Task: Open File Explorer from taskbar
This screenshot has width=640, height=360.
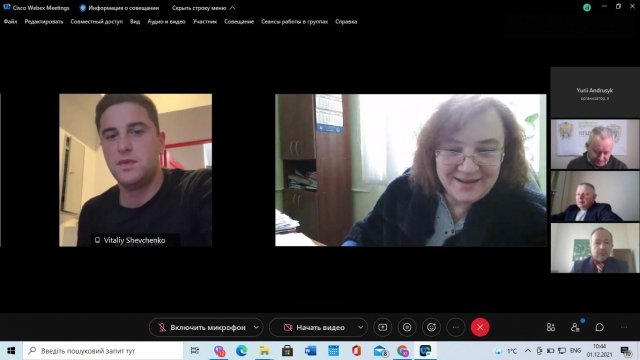Action: [264, 351]
